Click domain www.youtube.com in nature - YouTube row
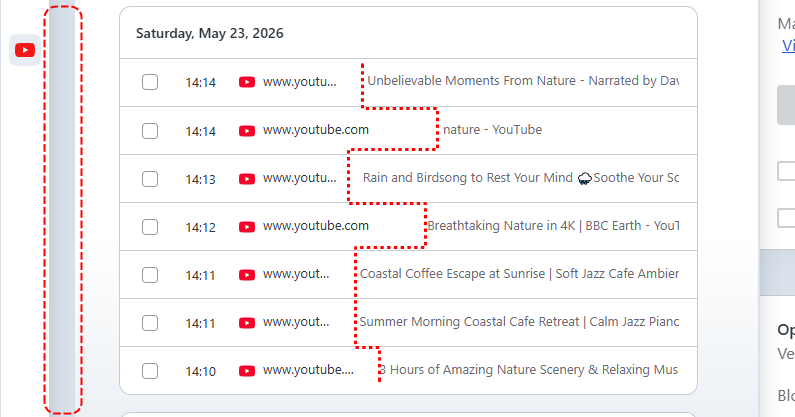 (x=316, y=130)
